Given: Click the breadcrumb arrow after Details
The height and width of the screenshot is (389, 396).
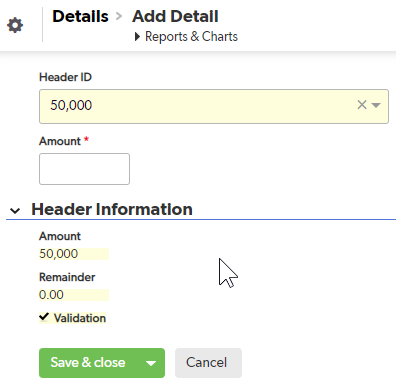Looking at the screenshot, I should click(119, 16).
